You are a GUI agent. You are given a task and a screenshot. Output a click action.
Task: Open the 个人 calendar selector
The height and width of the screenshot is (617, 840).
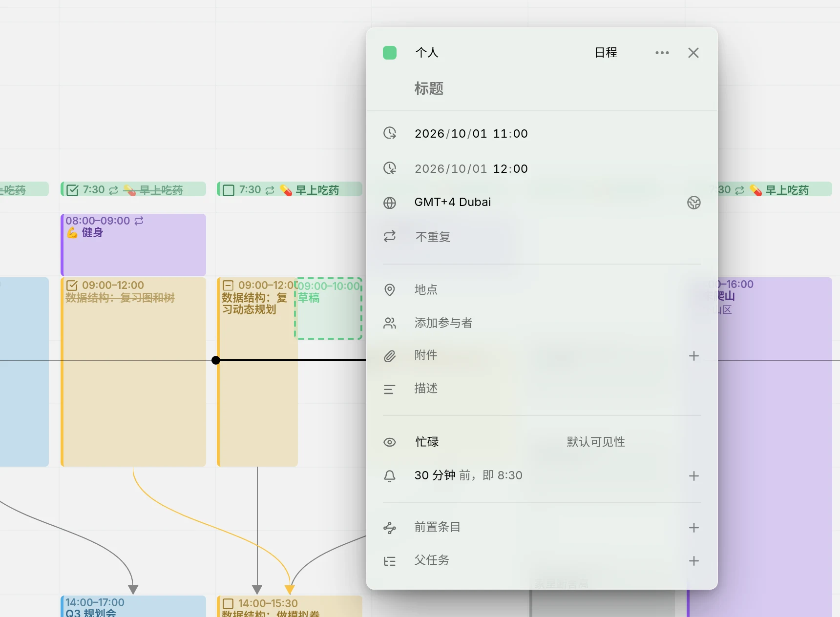427,53
